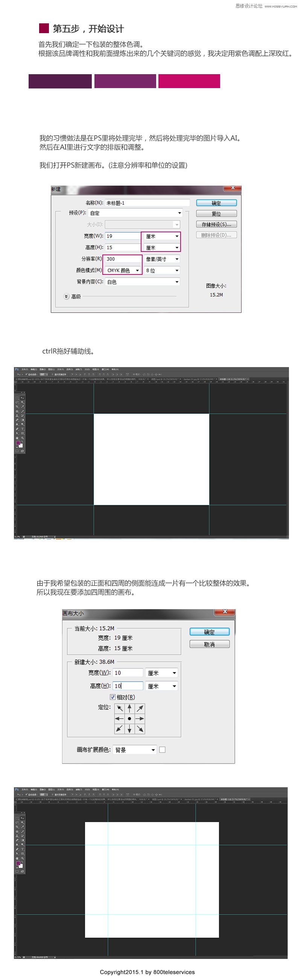Open height unit 厘米 dropdown in 新建 dialog

click(162, 248)
